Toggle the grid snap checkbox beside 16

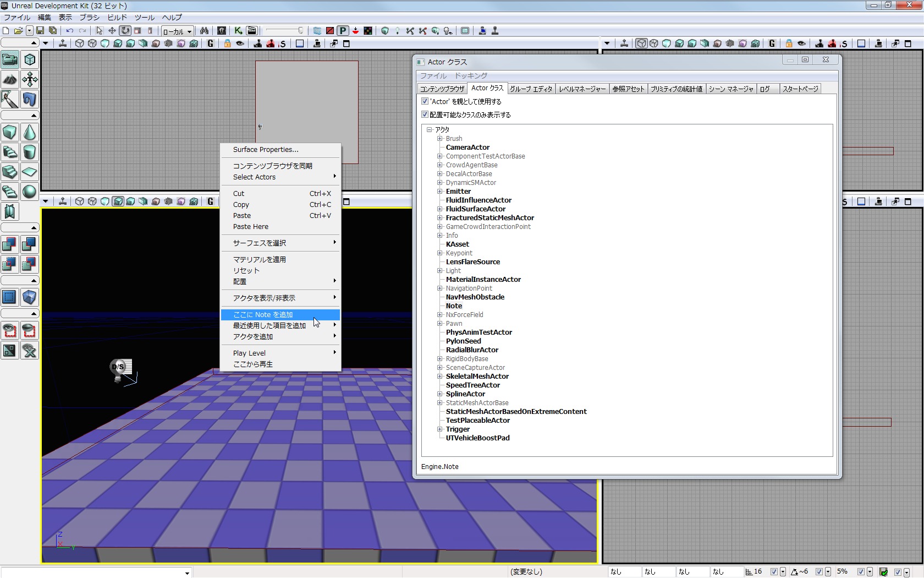[x=774, y=572]
